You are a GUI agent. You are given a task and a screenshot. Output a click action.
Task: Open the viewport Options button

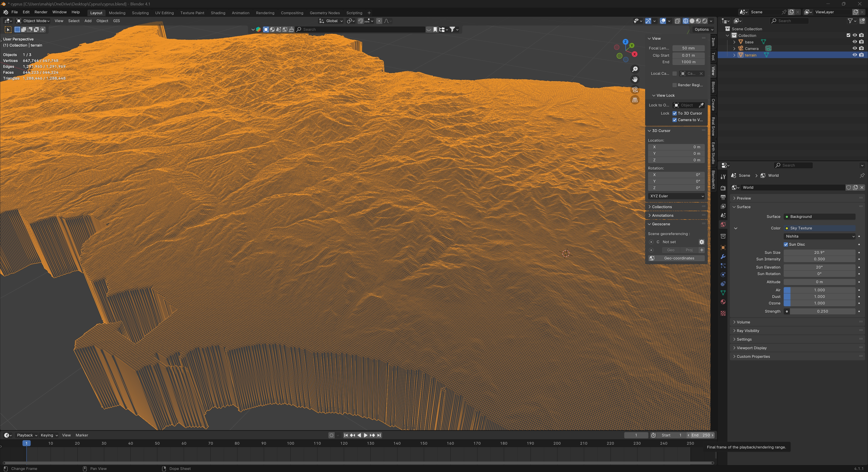[703, 29]
